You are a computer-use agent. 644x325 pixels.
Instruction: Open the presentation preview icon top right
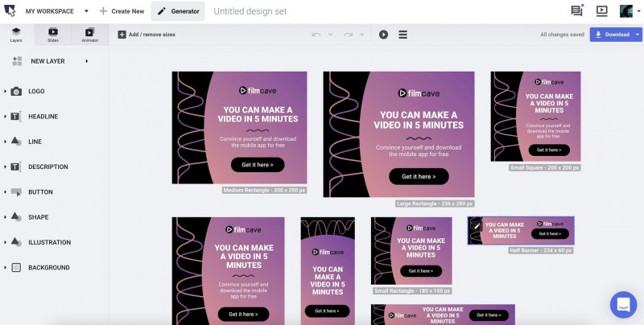coord(601,10)
